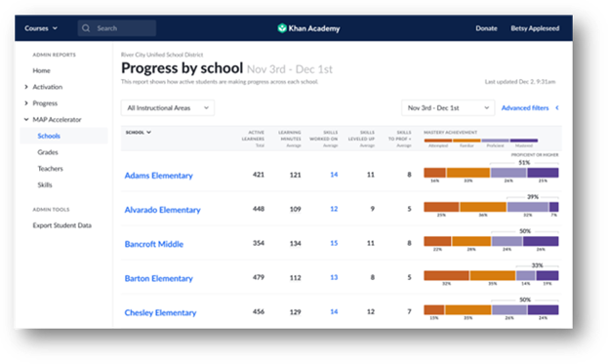Open the Courses dropdown menu
Viewport: 609px width, 364px height.
tap(41, 28)
